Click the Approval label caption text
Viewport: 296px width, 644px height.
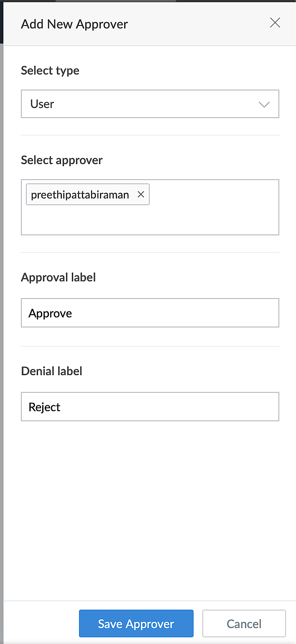tap(59, 277)
